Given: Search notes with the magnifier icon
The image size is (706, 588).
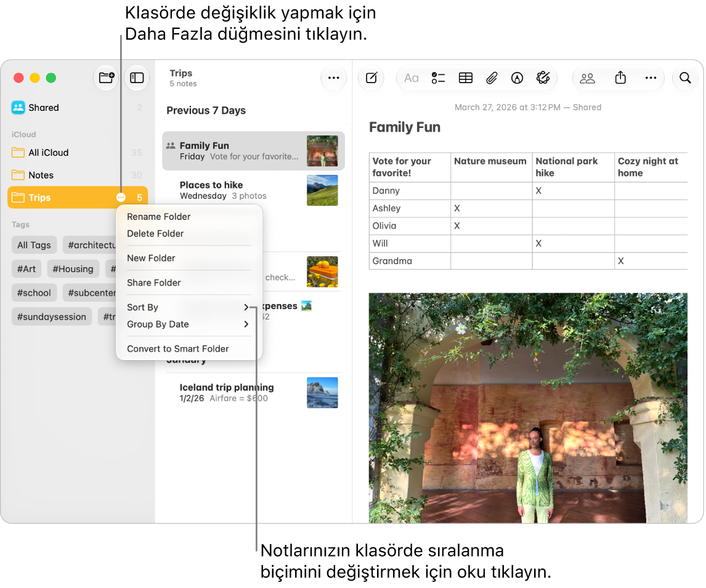Looking at the screenshot, I should (x=685, y=78).
